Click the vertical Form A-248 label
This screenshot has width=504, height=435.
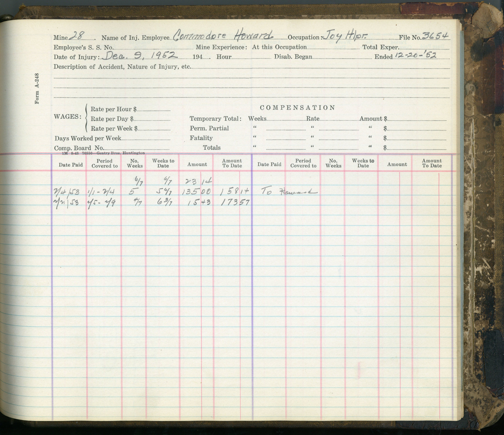point(37,89)
